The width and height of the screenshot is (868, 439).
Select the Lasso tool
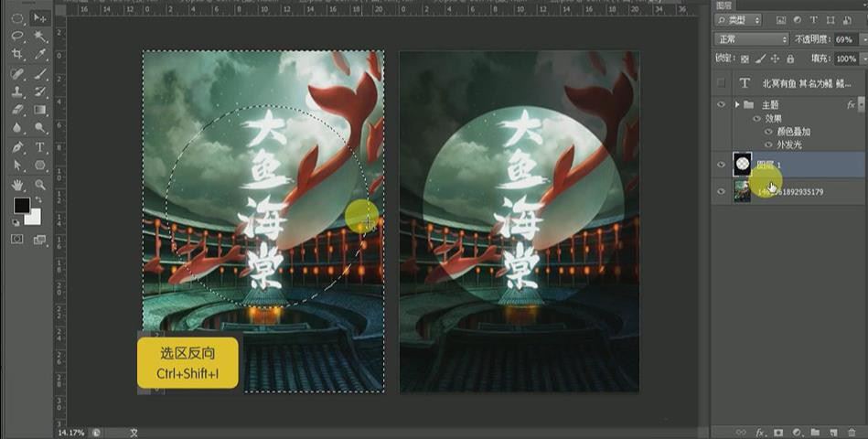coord(17,36)
